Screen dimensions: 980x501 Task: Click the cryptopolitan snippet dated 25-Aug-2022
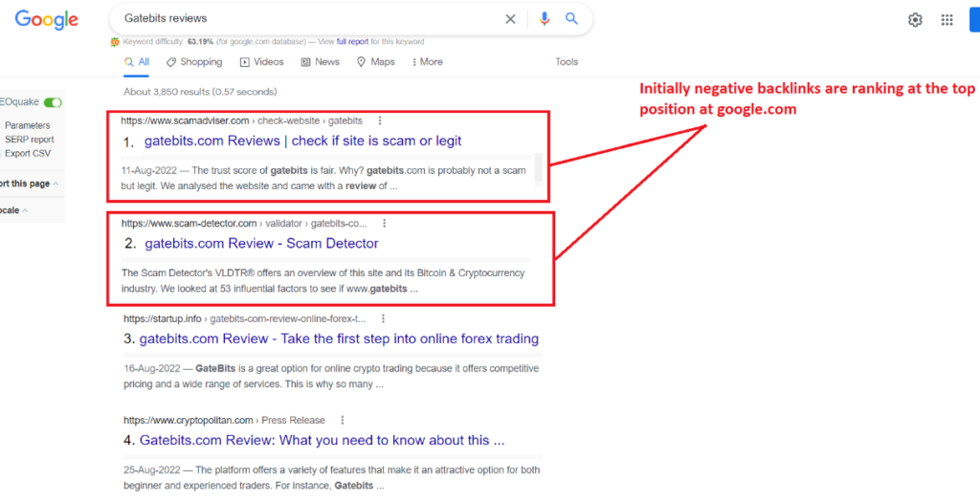tap(332, 478)
